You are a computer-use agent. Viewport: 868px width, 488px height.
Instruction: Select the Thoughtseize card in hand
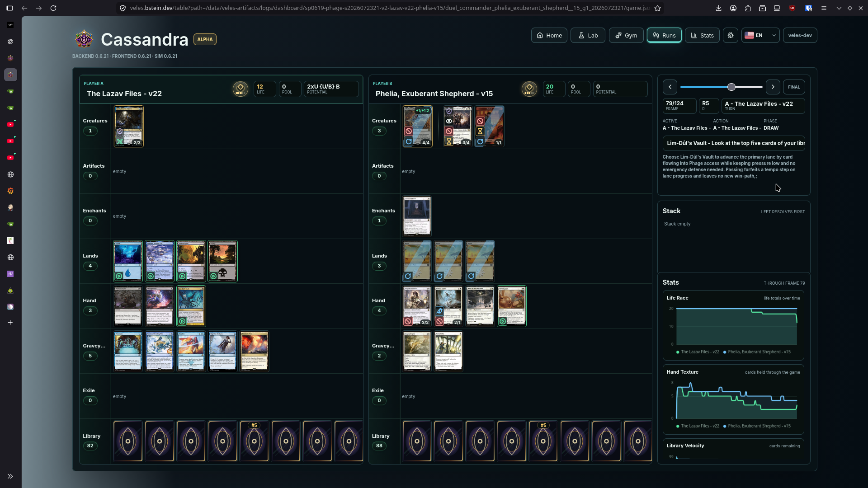[160, 306]
